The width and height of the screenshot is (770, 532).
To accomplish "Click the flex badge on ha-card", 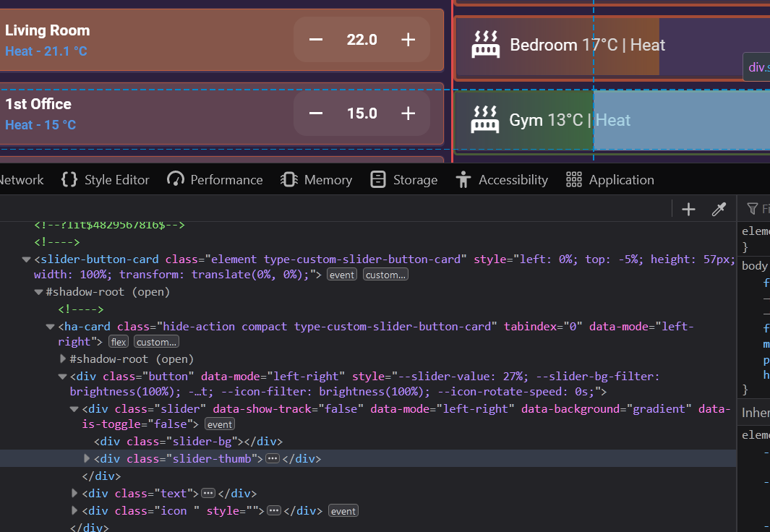I will [119, 342].
